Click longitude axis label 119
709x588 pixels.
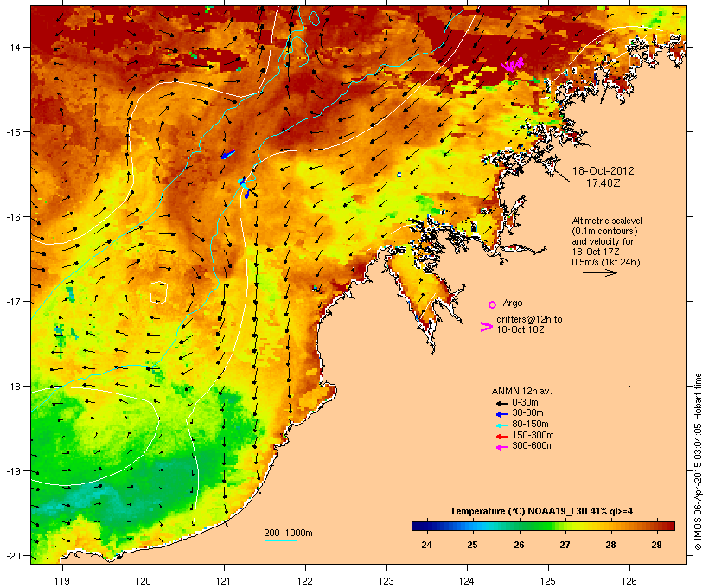[62, 581]
